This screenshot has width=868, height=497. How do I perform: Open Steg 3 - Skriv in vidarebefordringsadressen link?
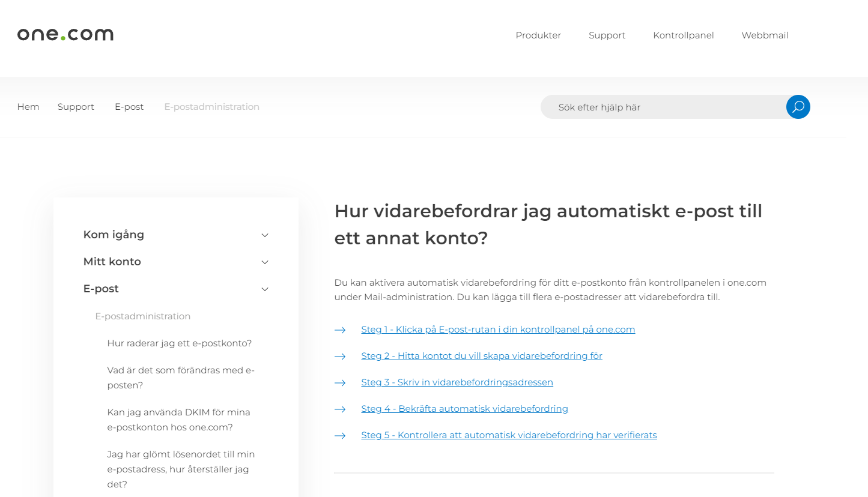pyautogui.click(x=457, y=382)
